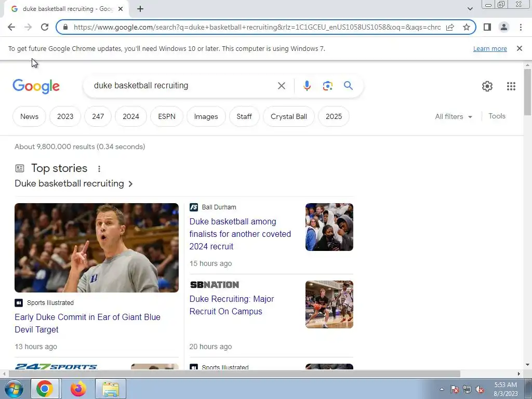Image resolution: width=532 pixels, height=399 pixels.
Task: Dismiss the Chrome update notification bar
Action: (519, 48)
